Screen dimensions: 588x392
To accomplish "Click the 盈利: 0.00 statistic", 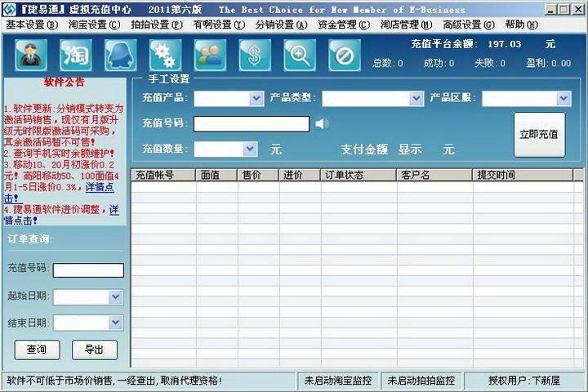I will click(548, 63).
